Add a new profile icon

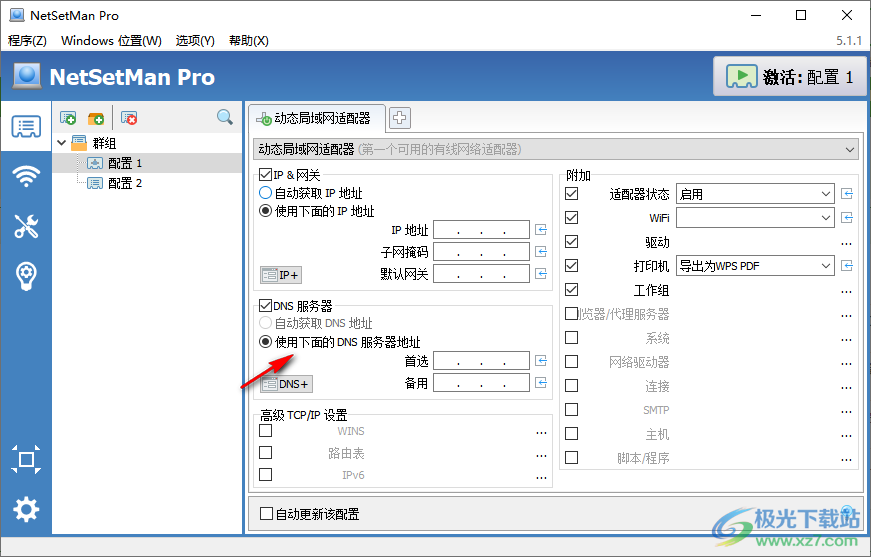[x=68, y=118]
